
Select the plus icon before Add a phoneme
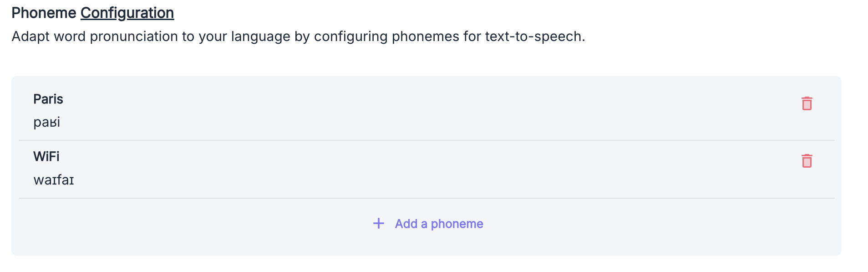(x=378, y=223)
